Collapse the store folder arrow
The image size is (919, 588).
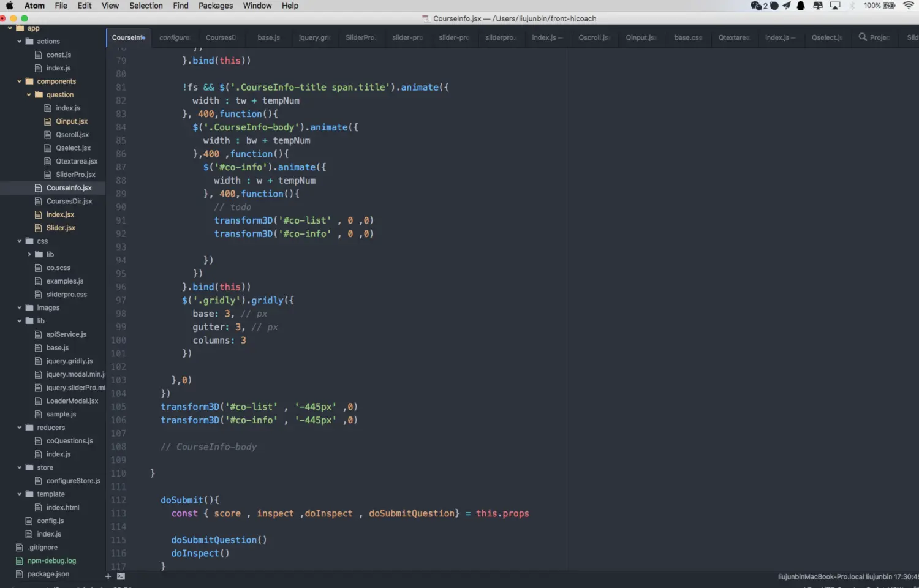(20, 468)
